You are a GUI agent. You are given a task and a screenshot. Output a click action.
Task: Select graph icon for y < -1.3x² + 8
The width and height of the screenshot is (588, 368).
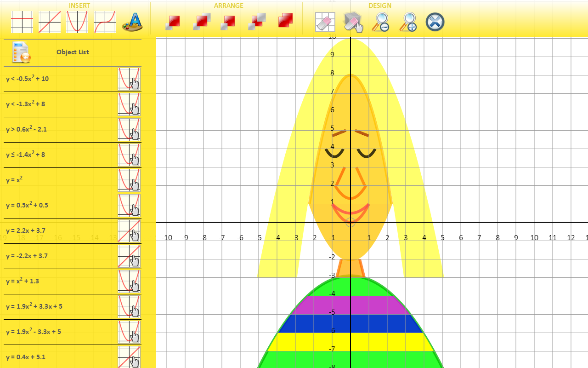coord(129,104)
